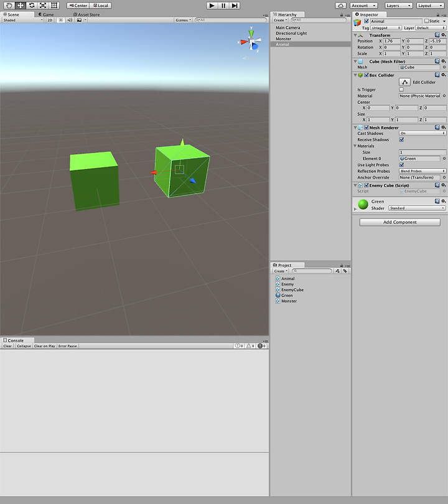Select the Hand tool
The image size is (448, 504).
coord(9,6)
